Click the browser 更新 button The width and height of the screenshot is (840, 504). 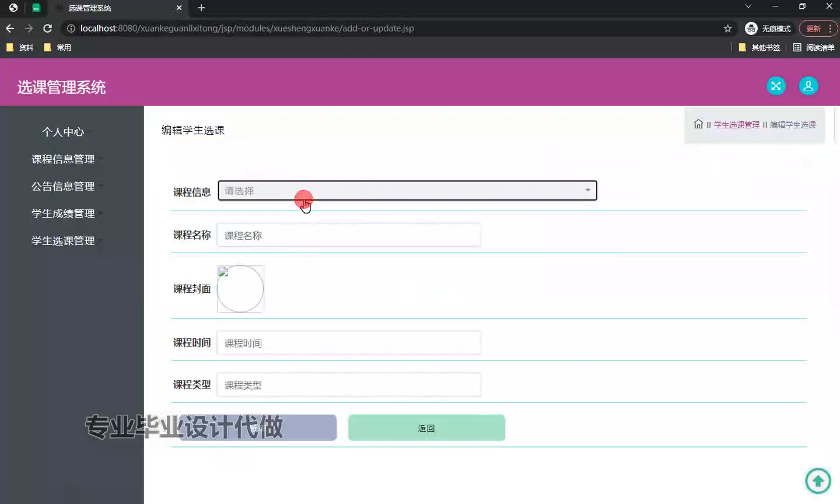(818, 29)
